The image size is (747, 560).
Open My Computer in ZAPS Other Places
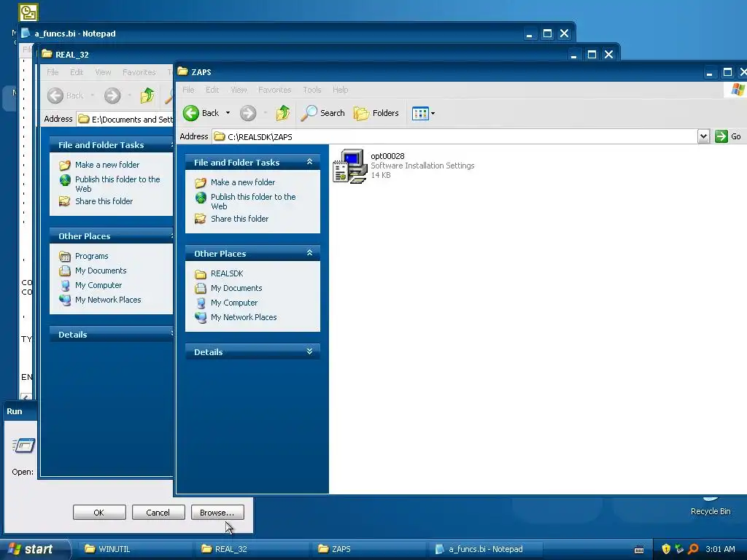[x=234, y=303]
